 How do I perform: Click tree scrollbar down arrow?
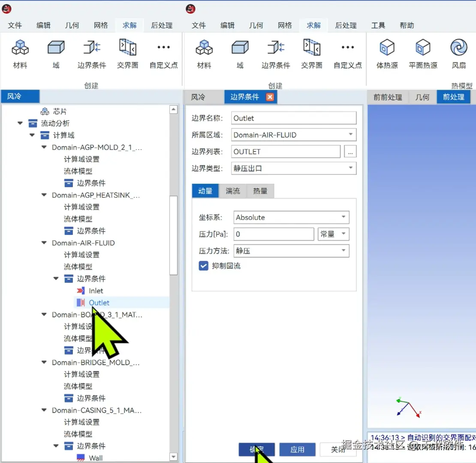[x=173, y=456]
